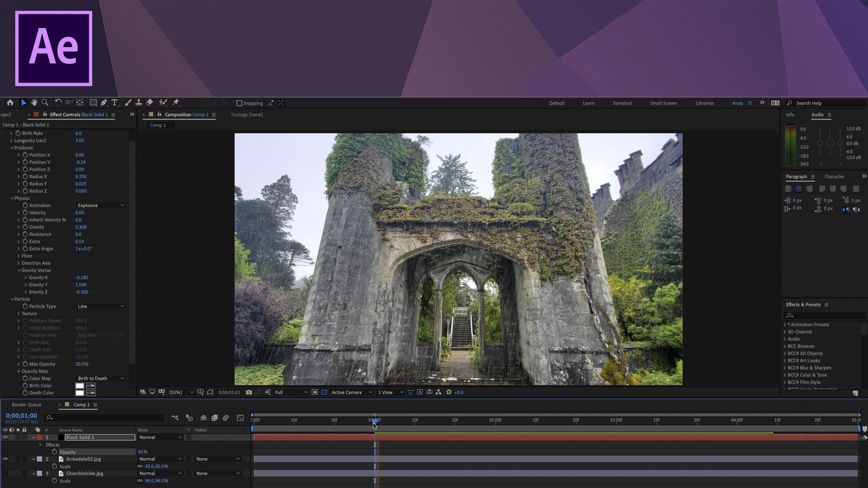Select the Zoom magnifier tool

(45, 103)
